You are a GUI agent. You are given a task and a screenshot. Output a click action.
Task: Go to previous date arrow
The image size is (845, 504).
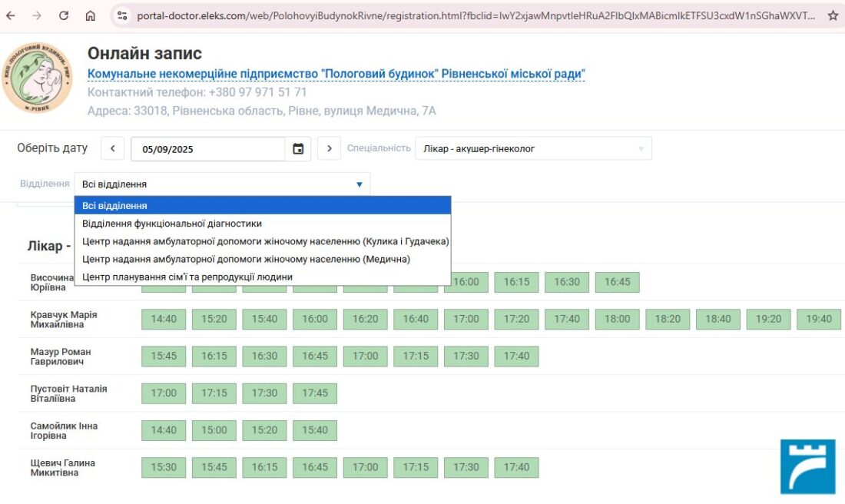pos(112,149)
